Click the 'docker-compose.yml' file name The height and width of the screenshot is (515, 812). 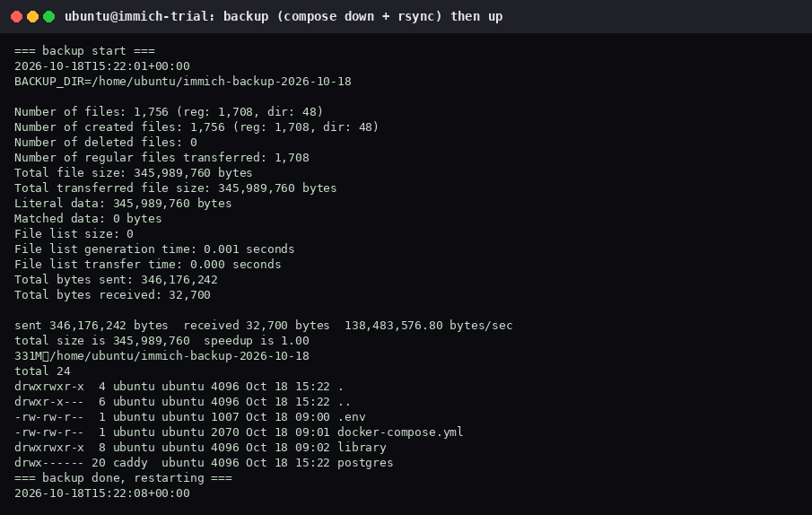coord(400,432)
